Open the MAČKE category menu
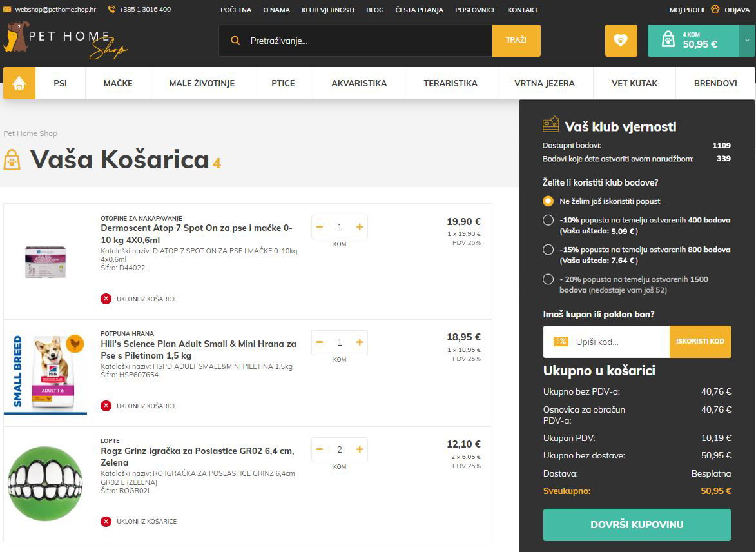 coord(118,83)
